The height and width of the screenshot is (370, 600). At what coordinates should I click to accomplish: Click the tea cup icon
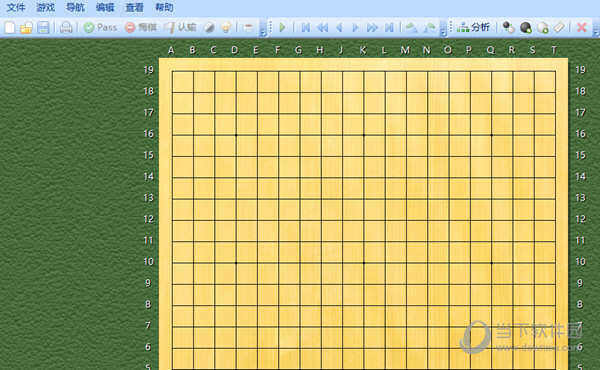(x=248, y=28)
